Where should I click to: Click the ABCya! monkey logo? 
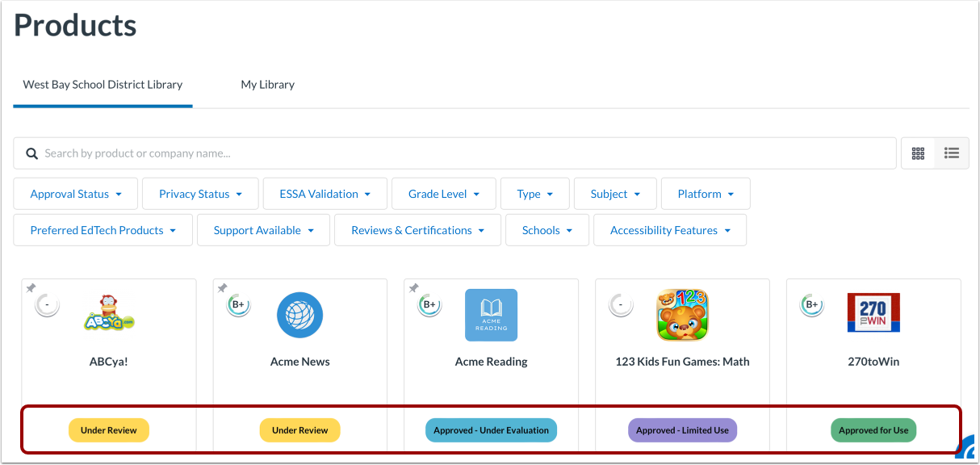109,315
